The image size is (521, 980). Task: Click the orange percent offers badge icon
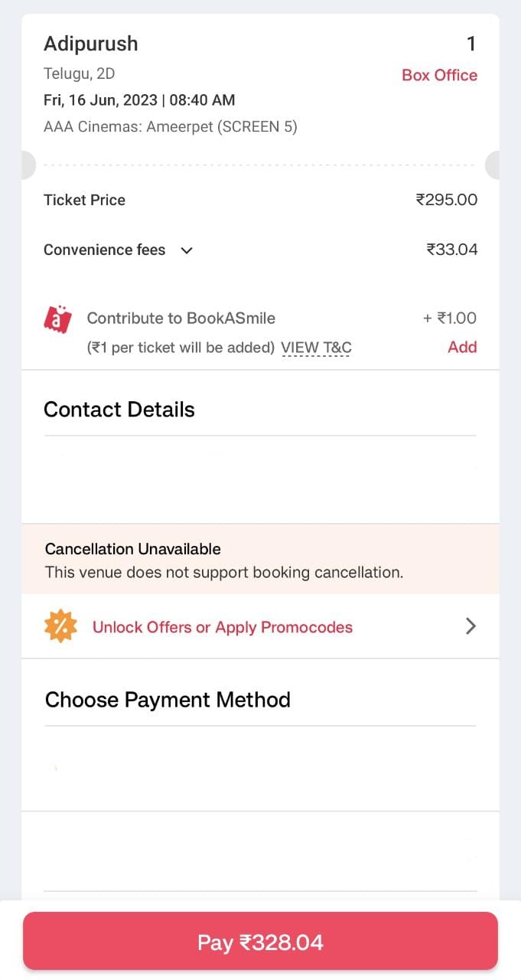pos(60,626)
